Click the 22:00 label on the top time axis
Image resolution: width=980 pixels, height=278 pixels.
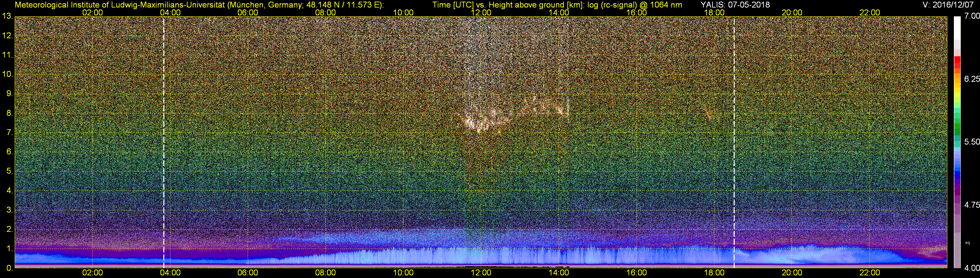click(x=870, y=12)
